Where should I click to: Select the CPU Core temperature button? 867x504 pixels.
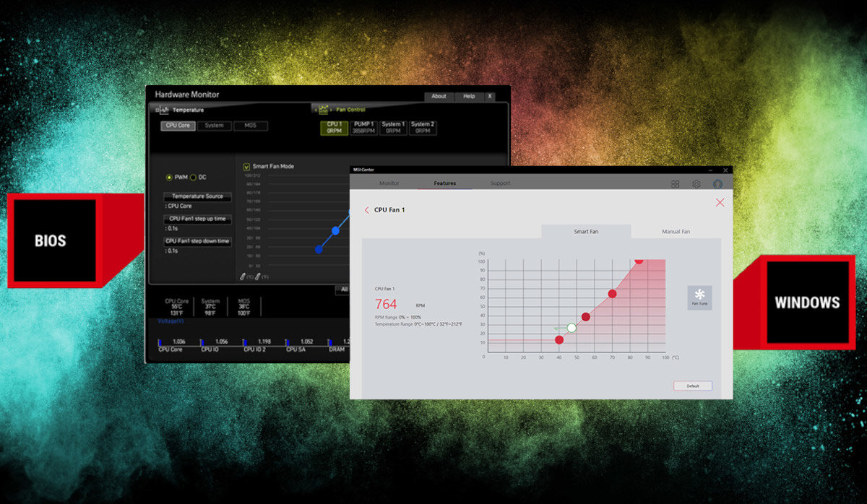(x=178, y=126)
